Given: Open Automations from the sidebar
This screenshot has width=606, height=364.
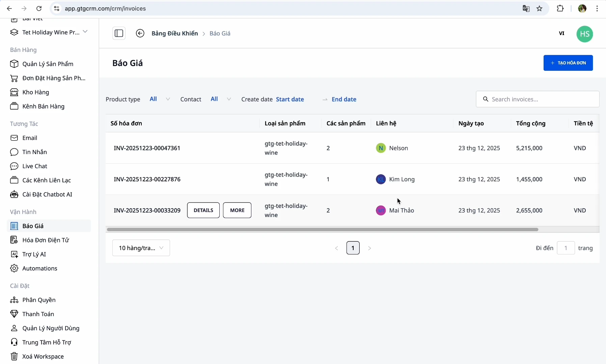Looking at the screenshot, I should [x=39, y=268].
